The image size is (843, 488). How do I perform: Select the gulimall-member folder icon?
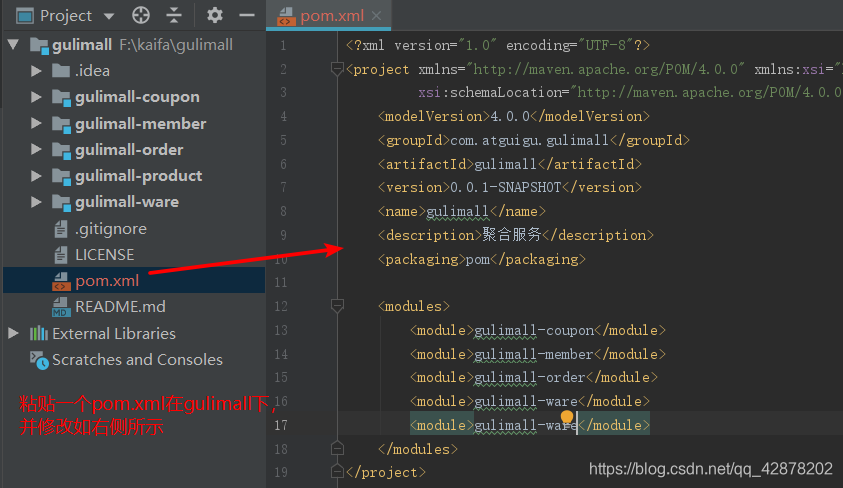(x=61, y=124)
